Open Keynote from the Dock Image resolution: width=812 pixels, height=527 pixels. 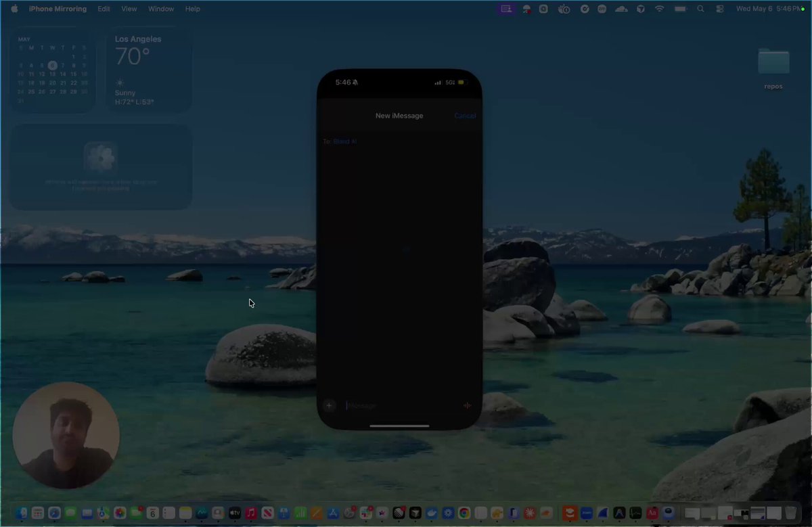[284, 513]
